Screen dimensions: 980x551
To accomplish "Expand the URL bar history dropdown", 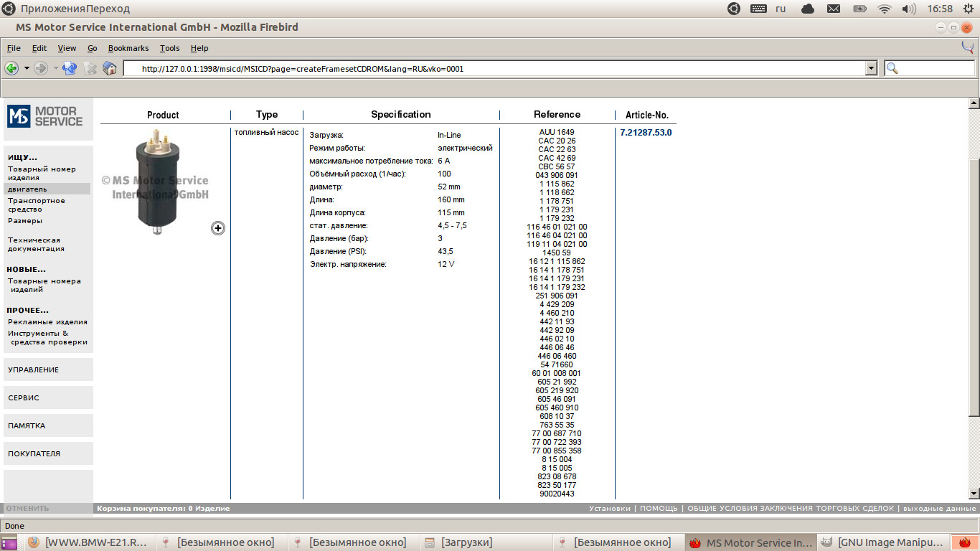I will tap(872, 68).
